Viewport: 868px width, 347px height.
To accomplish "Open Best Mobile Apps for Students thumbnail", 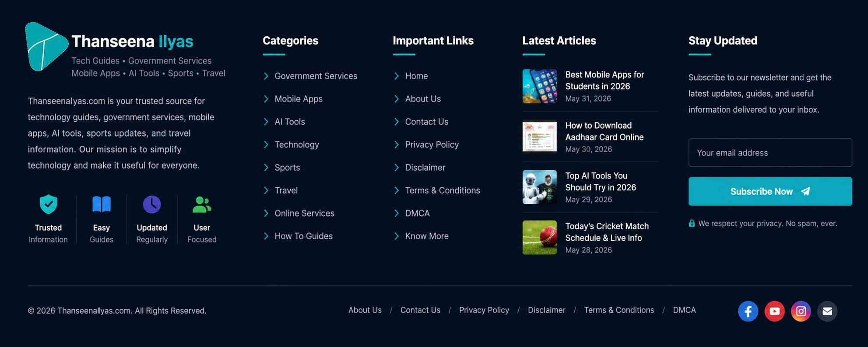I will coord(540,86).
